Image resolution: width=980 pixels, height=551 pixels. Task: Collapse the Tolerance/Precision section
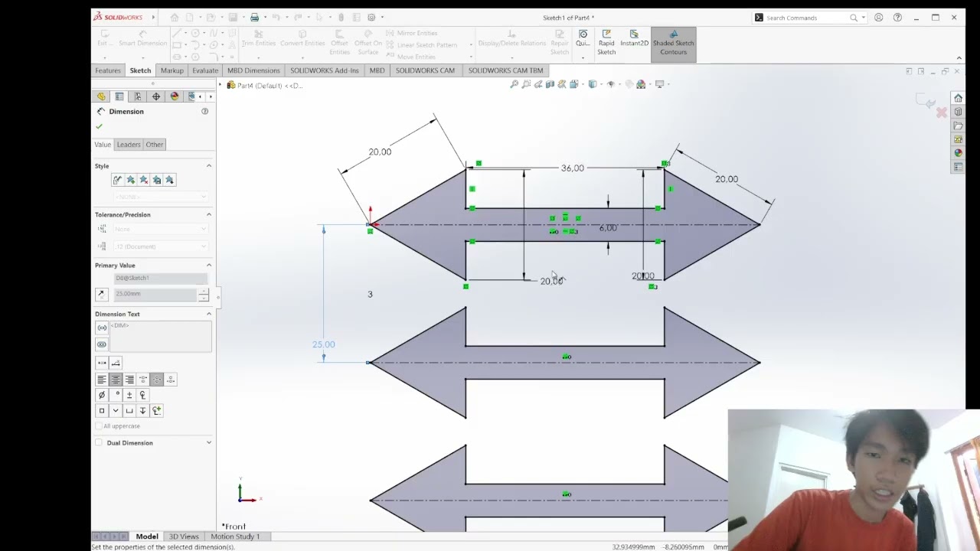pyautogui.click(x=208, y=214)
